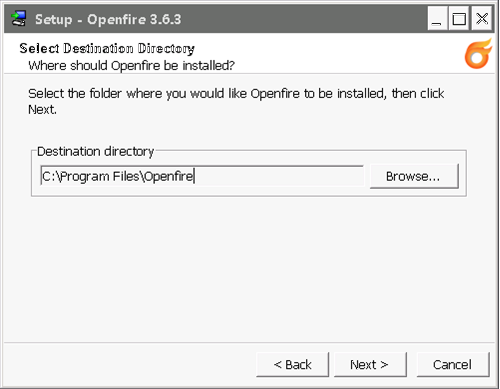This screenshot has height=389, width=500.
Task: Click the 'Setup - Openfire 3.6.3' title text
Action: tap(108, 19)
